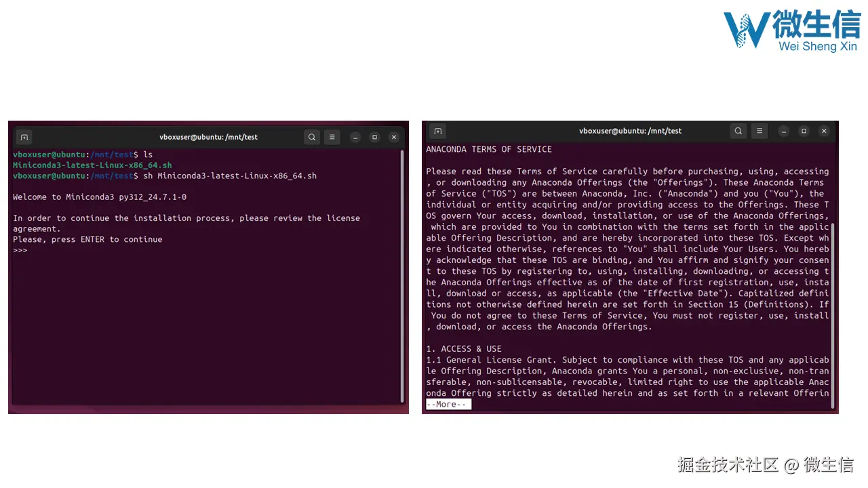Open hamburger menu in right terminal window
Screen dimensions: 868x488
coord(759,131)
